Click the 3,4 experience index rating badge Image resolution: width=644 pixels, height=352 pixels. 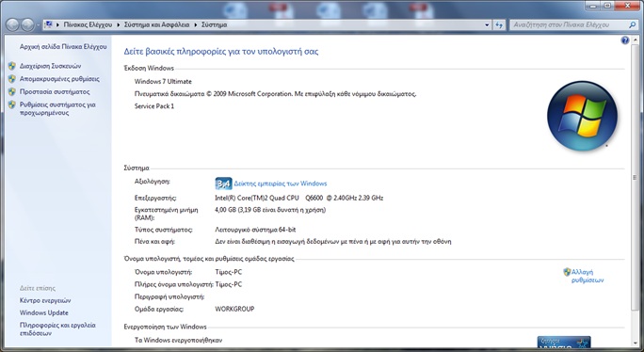coord(223,184)
